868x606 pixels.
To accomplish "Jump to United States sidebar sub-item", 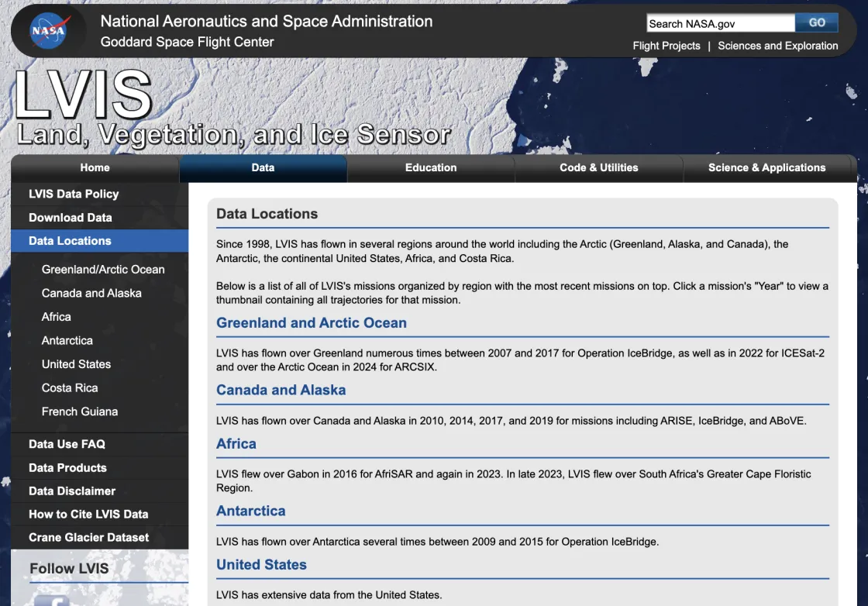I will pyautogui.click(x=76, y=364).
